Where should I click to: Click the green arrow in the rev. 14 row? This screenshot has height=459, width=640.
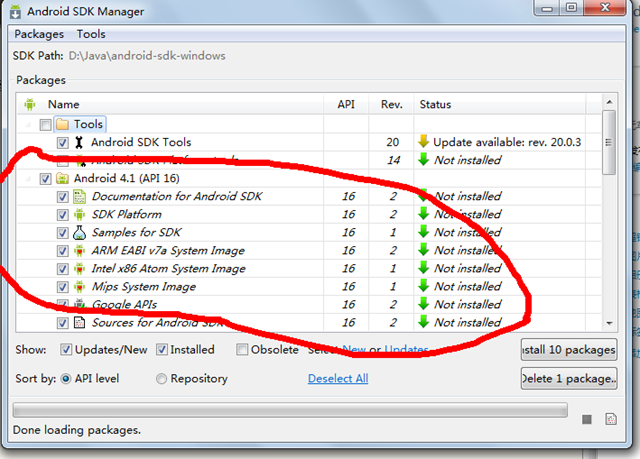[x=423, y=160]
